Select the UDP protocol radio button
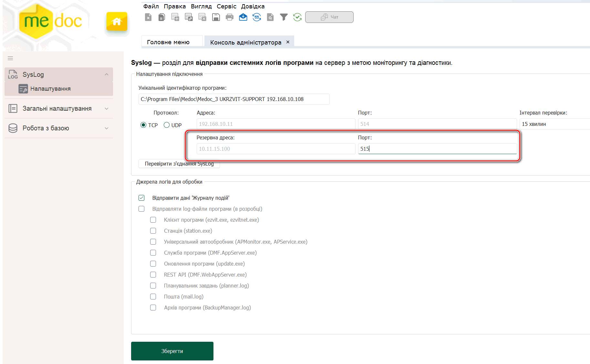 pyautogui.click(x=167, y=125)
